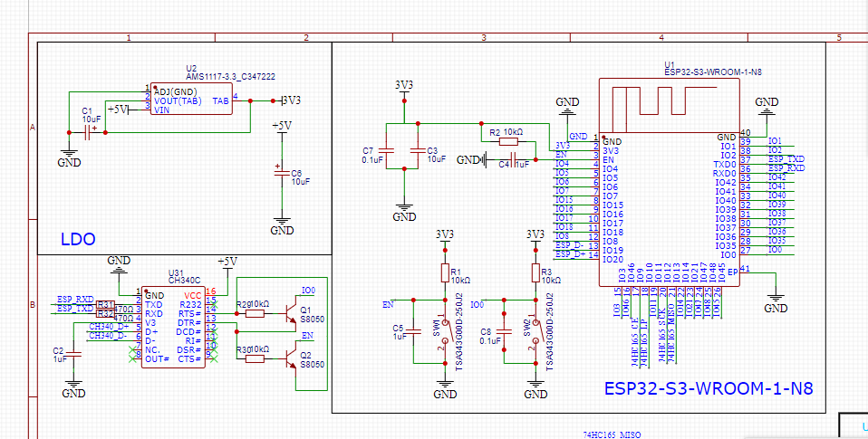Select capacitor C5 1uF beside SW1
Image resolution: width=868 pixels, height=439 pixels.
(x=413, y=331)
